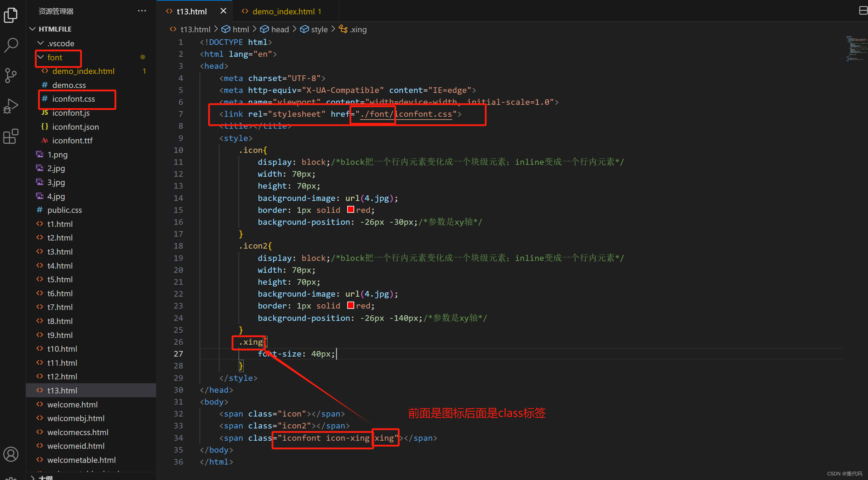
Task: Open the 3.jpg image file
Action: [x=91, y=182]
